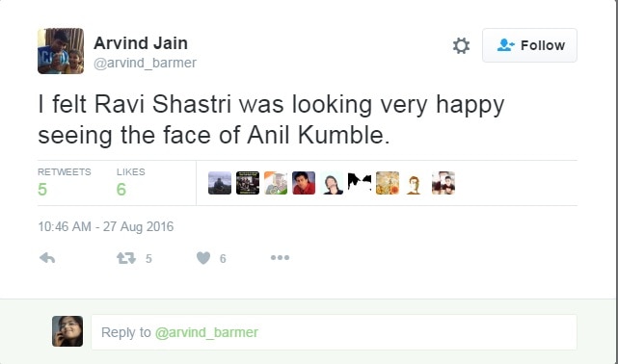
Task: Open the Arvind Jain name link
Action: (x=141, y=43)
